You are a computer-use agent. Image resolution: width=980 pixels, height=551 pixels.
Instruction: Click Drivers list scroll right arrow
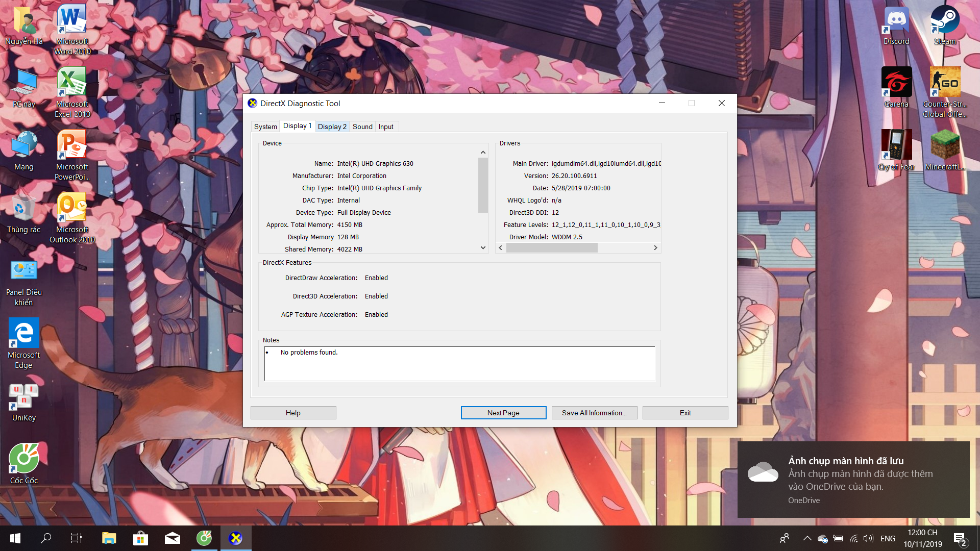(x=655, y=247)
